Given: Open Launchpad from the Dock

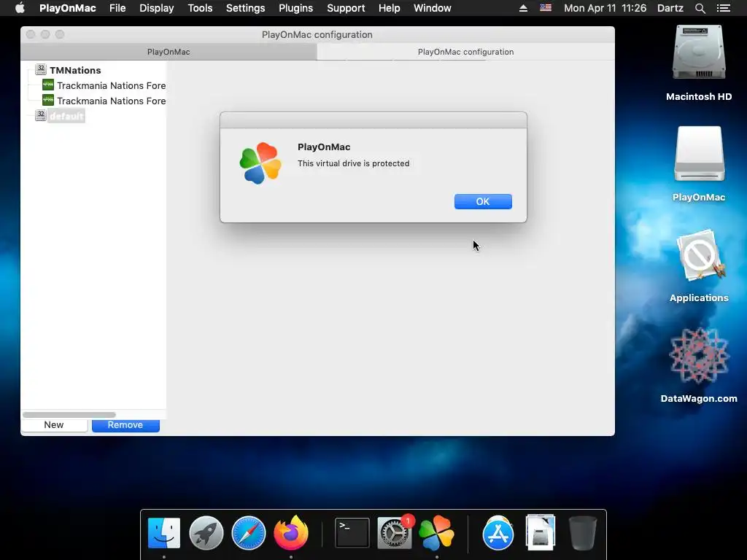Looking at the screenshot, I should (x=206, y=533).
